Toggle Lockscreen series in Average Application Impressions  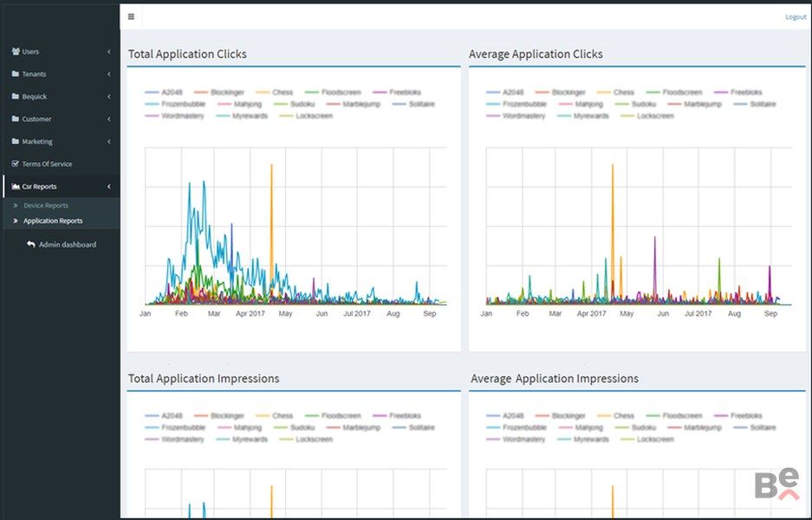647,439
